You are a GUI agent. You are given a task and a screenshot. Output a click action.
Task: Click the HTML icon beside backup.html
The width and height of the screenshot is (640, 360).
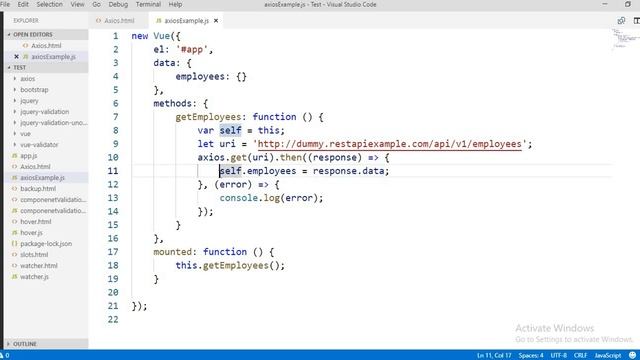15,189
